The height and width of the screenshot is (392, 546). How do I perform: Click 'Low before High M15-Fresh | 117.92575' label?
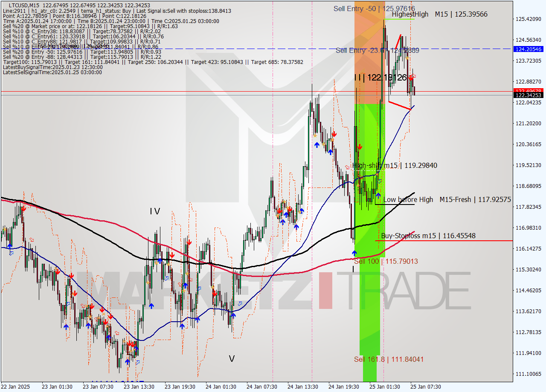tap(447, 199)
